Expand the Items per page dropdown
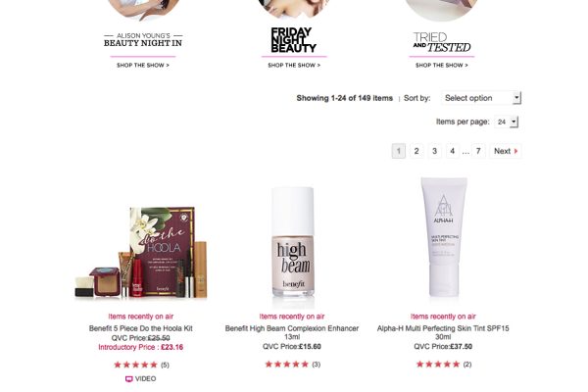This screenshot has height=392, width=588. tap(507, 122)
